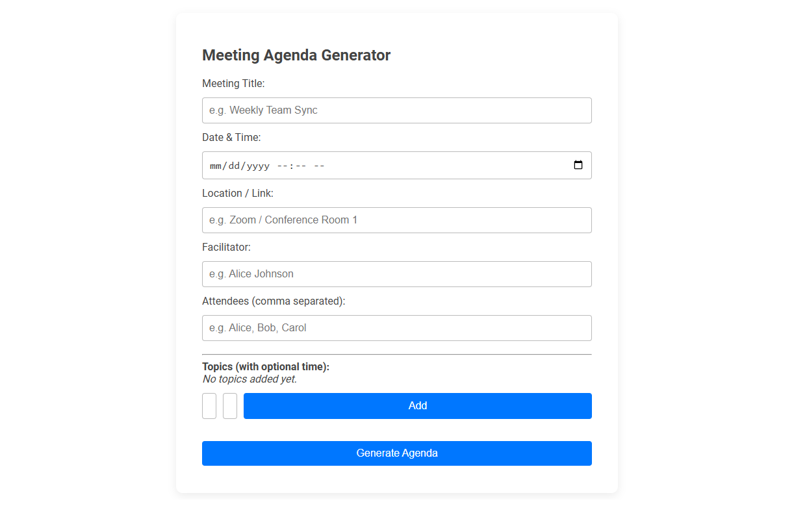Select the minute segment of the time field
Viewport: 794px width, 532px height.
click(299, 166)
